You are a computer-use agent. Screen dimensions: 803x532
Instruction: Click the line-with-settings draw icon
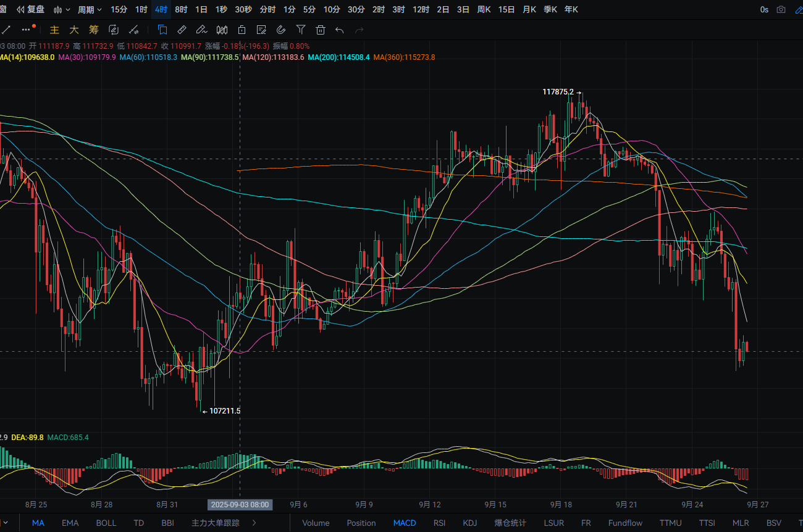pos(133,30)
